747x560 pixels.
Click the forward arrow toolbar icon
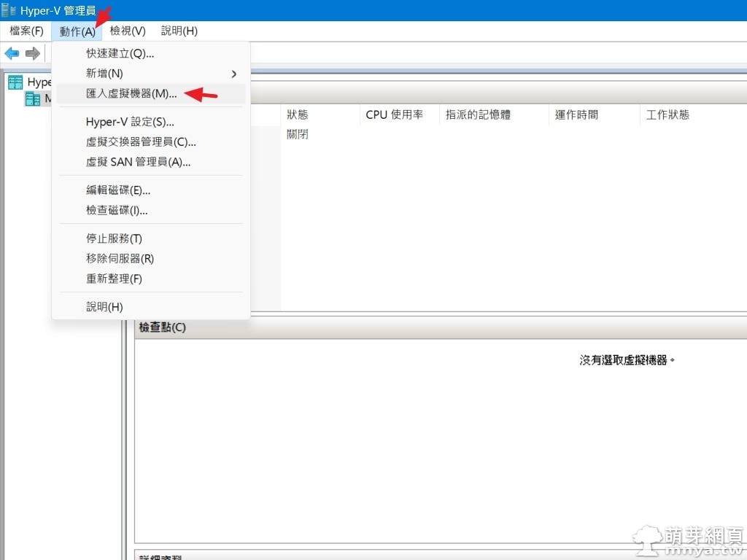[32, 53]
